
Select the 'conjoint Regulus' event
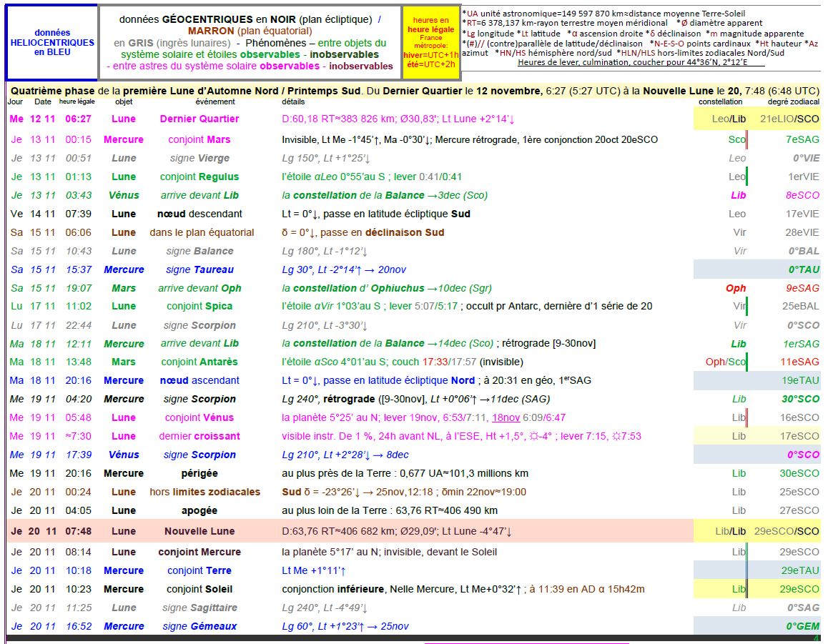[x=199, y=177]
